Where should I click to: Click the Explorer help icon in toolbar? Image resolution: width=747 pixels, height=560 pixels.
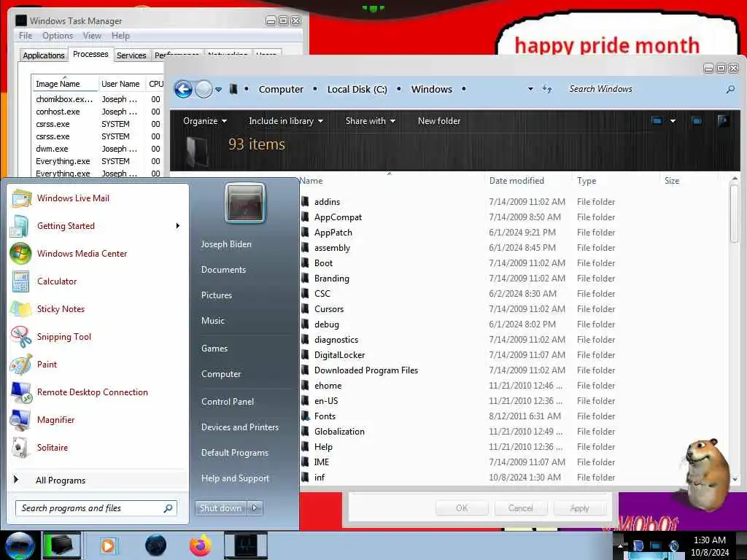click(723, 121)
